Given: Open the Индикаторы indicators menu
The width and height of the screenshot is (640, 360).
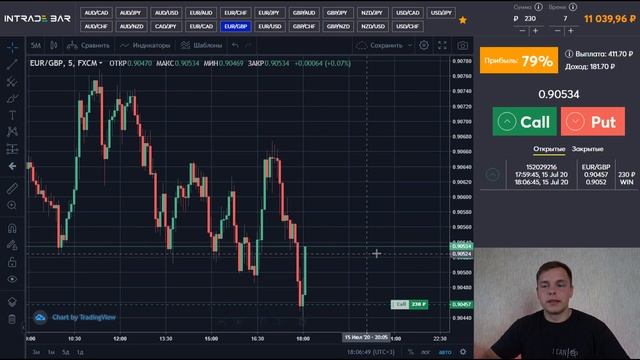Looking at the screenshot, I should (146, 45).
